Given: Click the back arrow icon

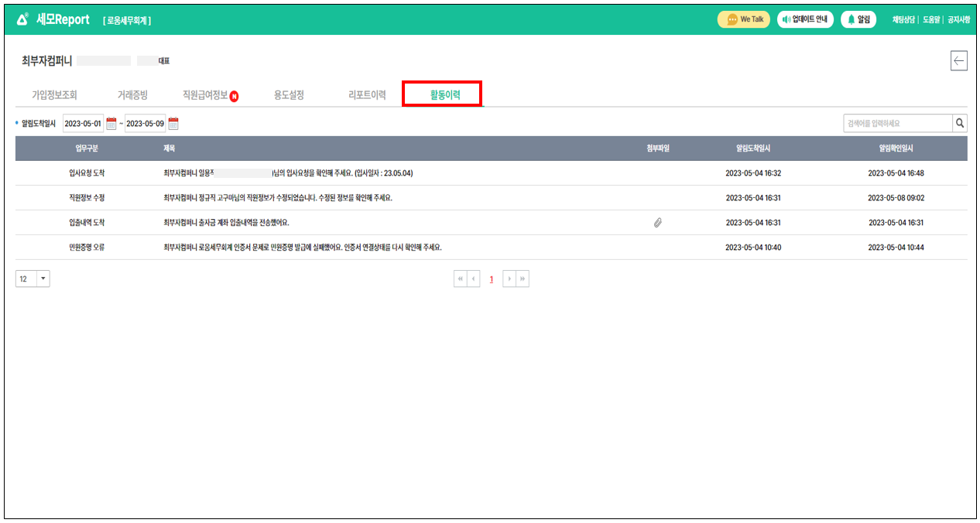Looking at the screenshot, I should (x=958, y=61).
